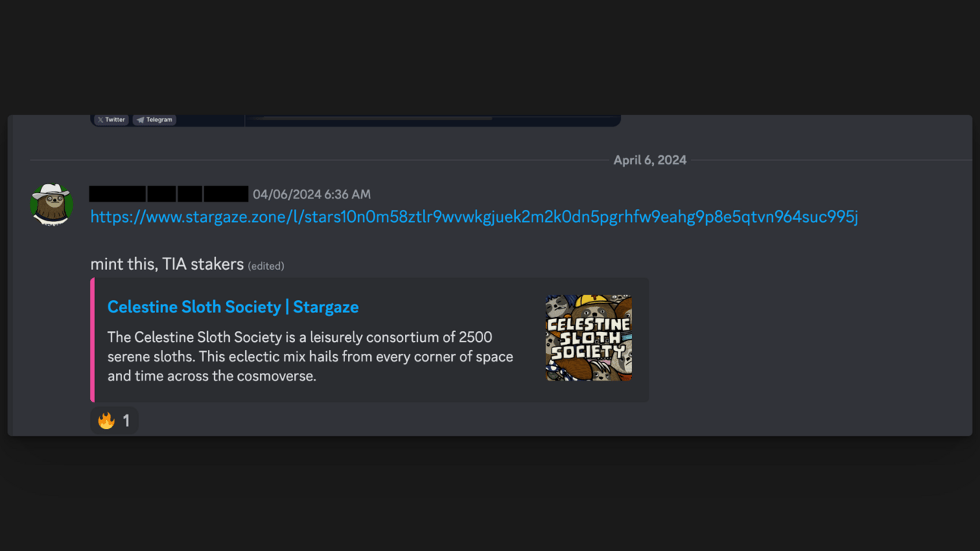Click the April 6, 2024 date divider label
Screen dimensions: 980x551
coord(650,160)
